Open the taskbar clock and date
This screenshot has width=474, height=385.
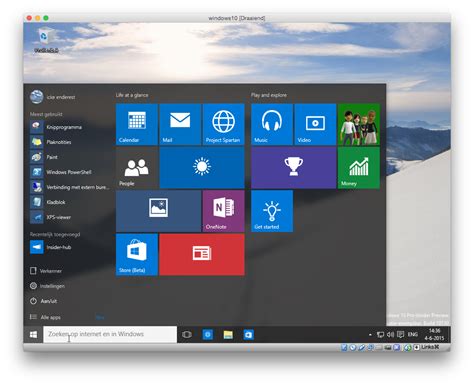click(434, 334)
